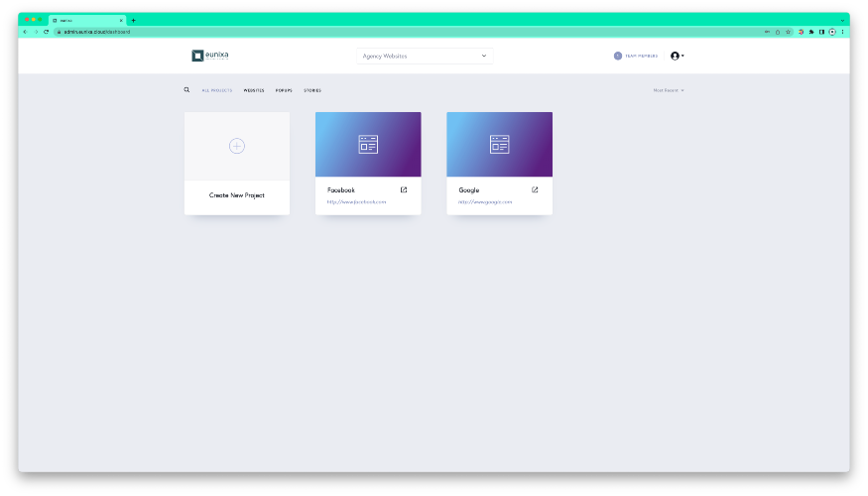Click the password key icon in address bar

(x=767, y=32)
